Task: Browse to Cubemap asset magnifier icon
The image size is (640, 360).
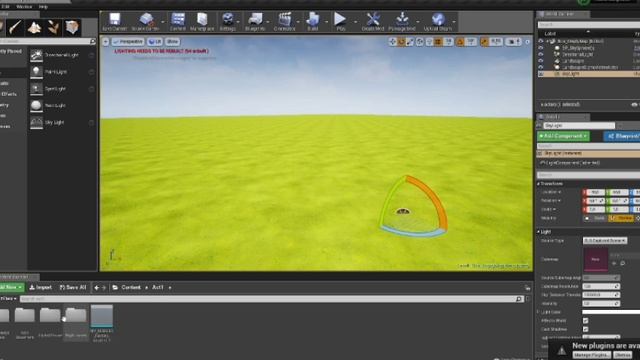Action: 622,264
